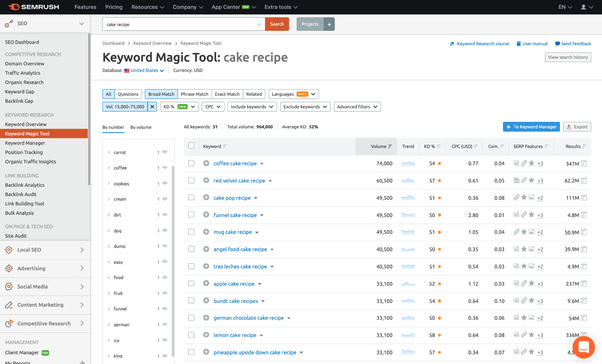Switch to the By volume tab
602x364 pixels.
pos(141,127)
